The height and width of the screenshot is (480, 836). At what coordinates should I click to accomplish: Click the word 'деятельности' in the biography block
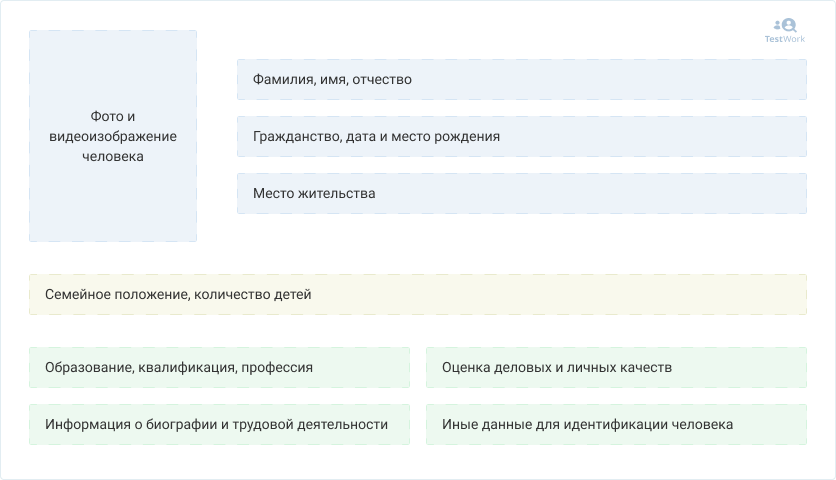pyautogui.click(x=345, y=424)
